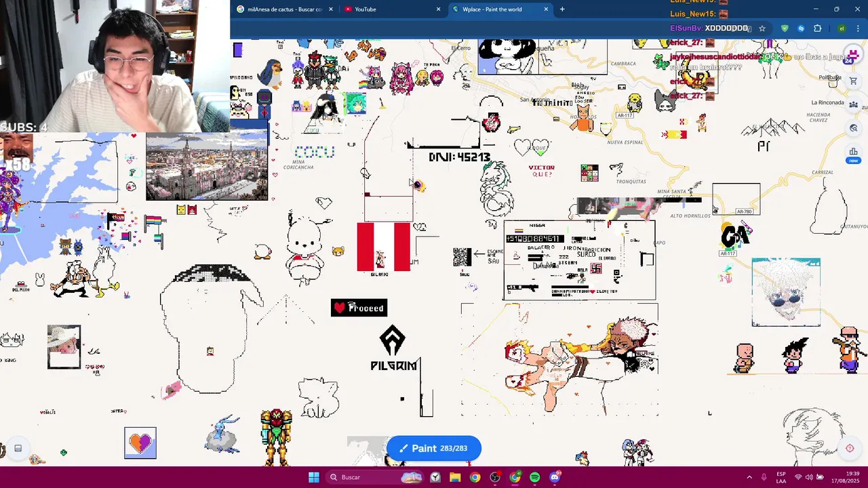This screenshot has height=488, width=868.
Task: Click the DNI: 45213 text on canvas
Action: [x=459, y=157]
